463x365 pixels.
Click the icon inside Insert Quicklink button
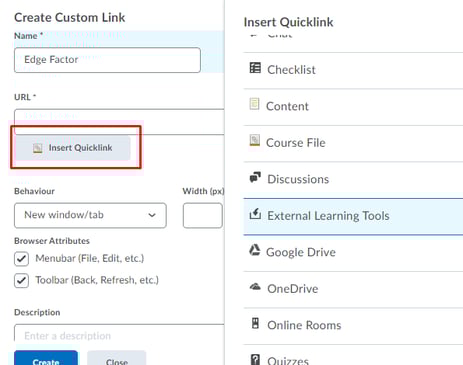(38, 148)
